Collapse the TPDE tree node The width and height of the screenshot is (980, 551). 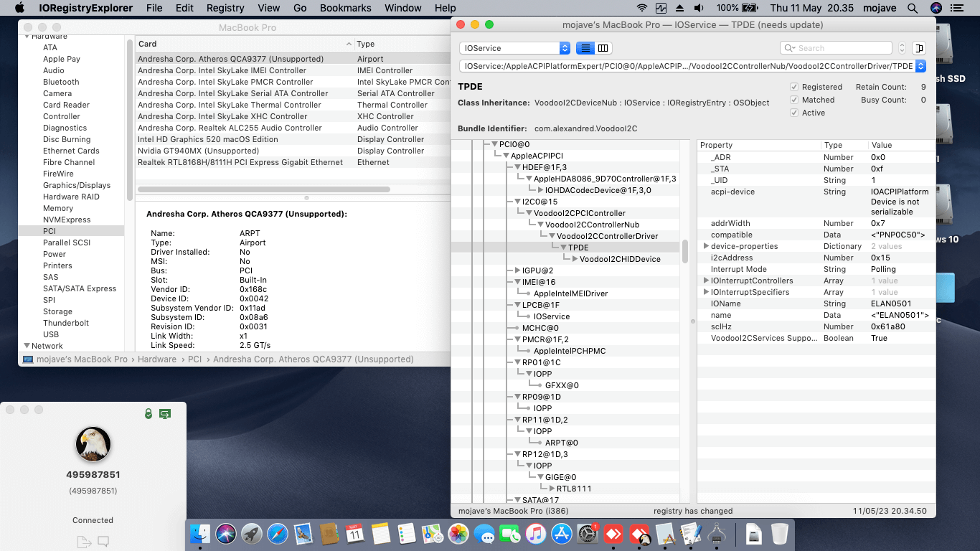coord(564,248)
